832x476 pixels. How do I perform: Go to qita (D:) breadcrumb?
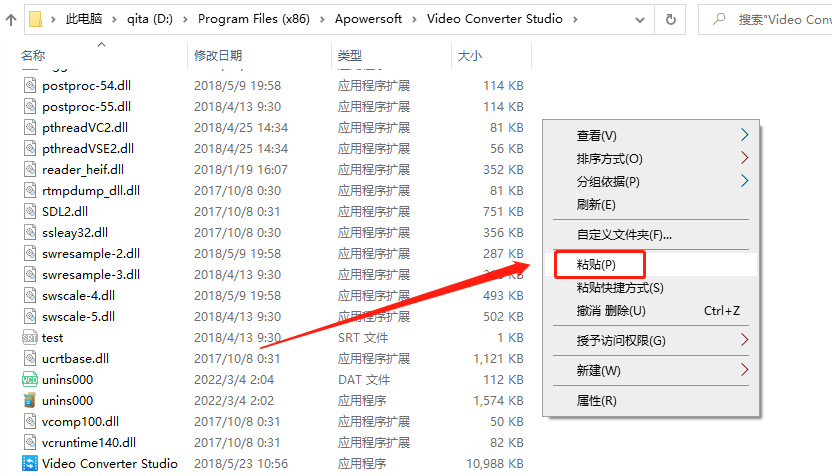click(x=150, y=19)
